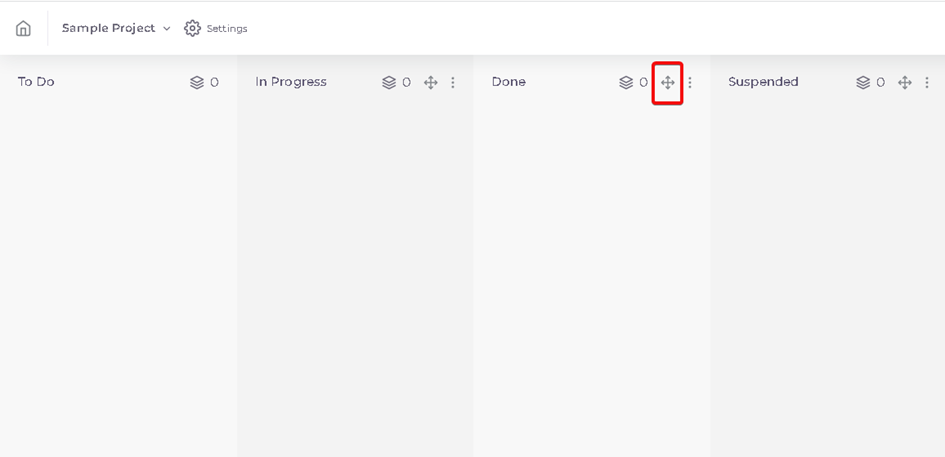This screenshot has height=457, width=945.
Task: Click the Suspended column move handle
Action: (x=905, y=83)
